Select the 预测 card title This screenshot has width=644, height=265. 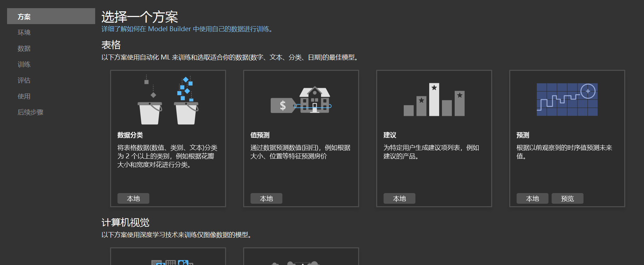[523, 135]
